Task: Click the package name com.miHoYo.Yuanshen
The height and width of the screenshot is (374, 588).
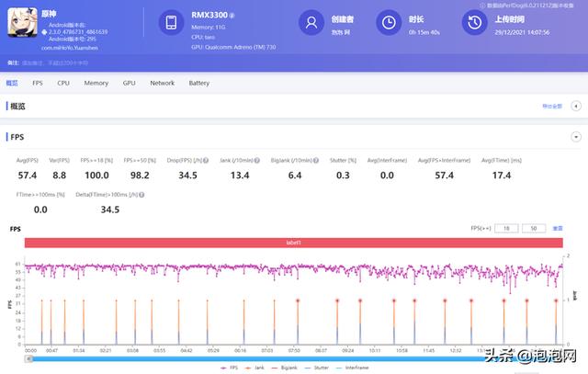Action: pos(70,48)
